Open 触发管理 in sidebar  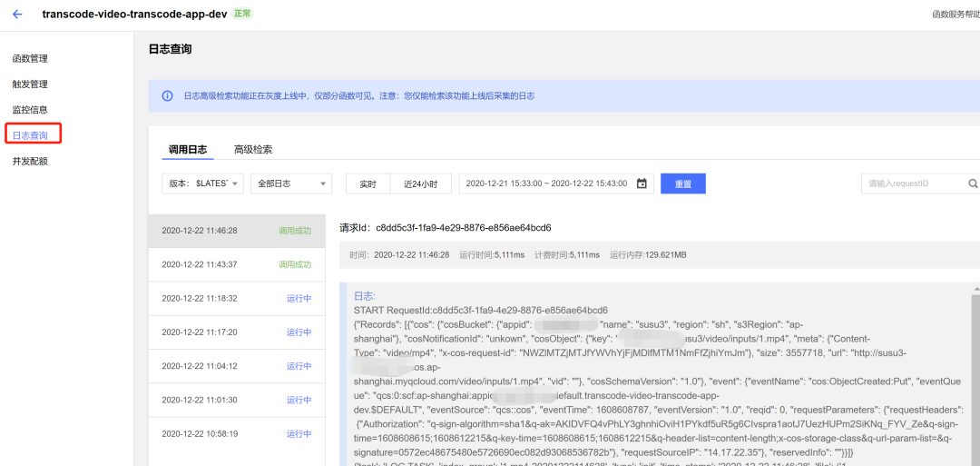coord(30,84)
